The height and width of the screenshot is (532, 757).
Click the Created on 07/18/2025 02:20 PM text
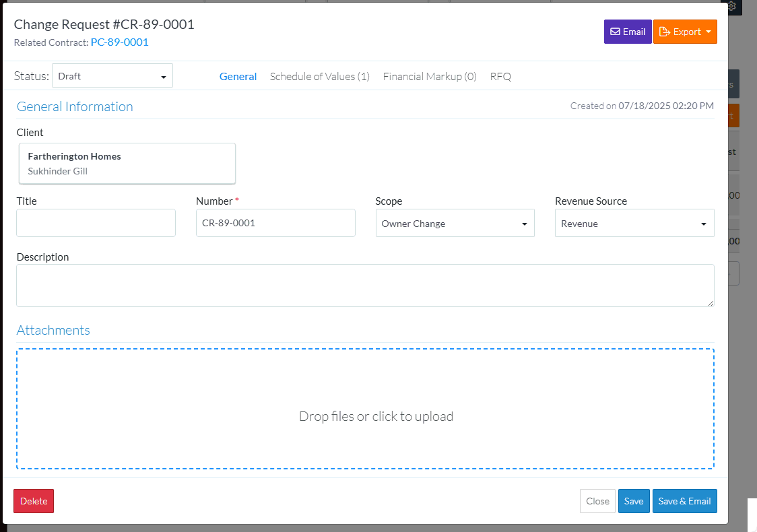642,106
